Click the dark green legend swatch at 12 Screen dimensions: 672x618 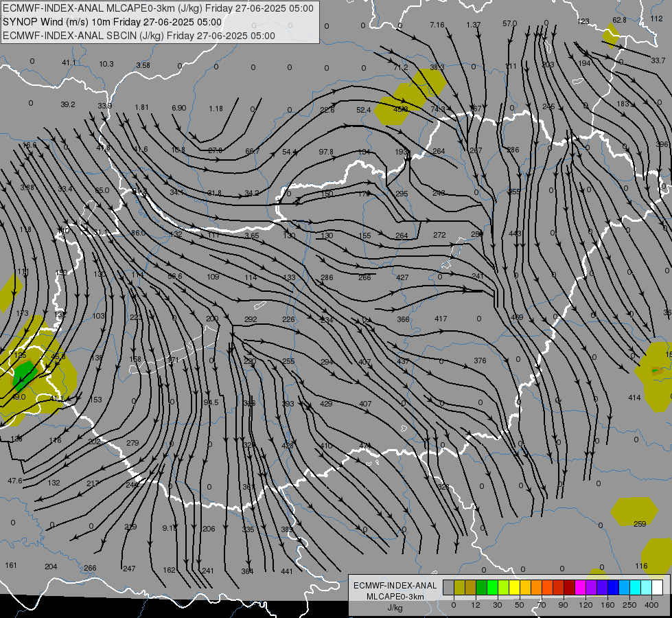[x=481, y=588]
